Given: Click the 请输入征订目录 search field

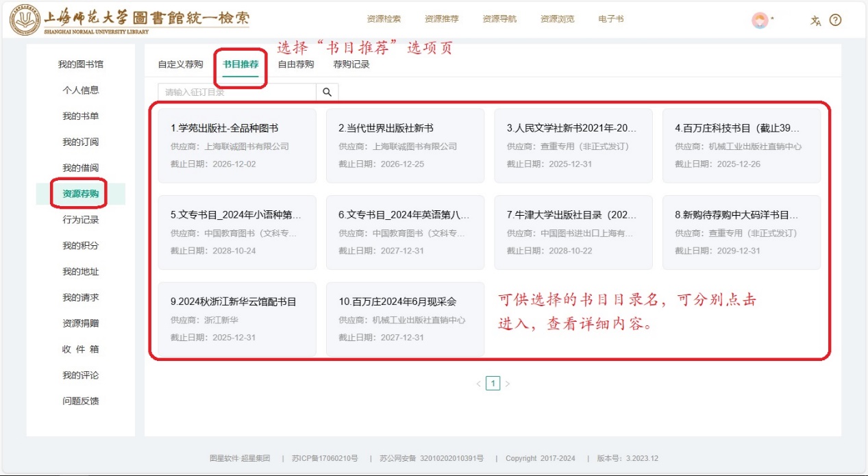Looking at the screenshot, I should [x=237, y=92].
